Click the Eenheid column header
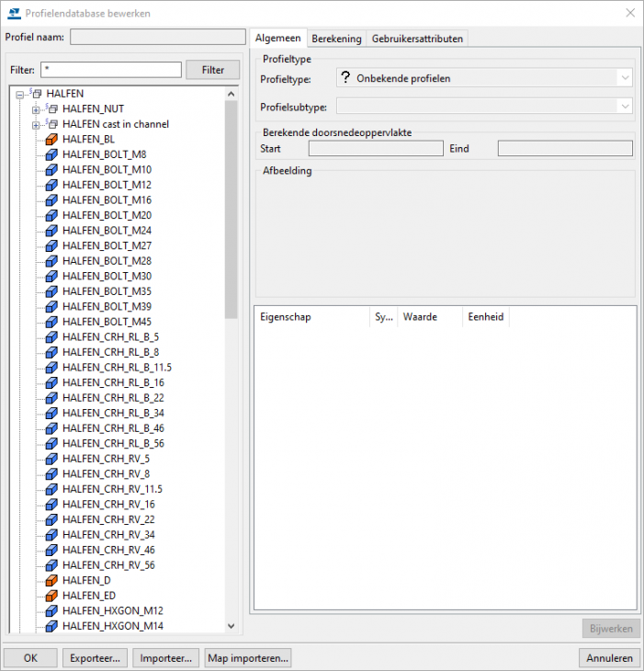Screen dimensions: 644x671 click(x=486, y=317)
